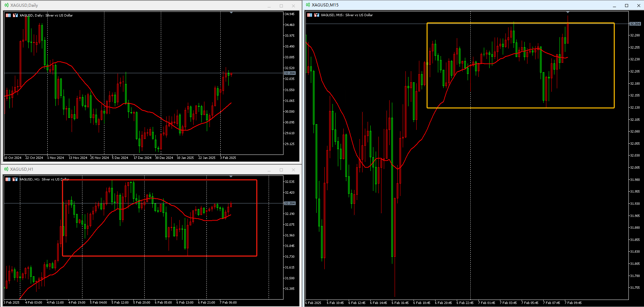Click the 32.304 current price tag on Daily chart
This screenshot has height=307, width=644.
[290, 73]
